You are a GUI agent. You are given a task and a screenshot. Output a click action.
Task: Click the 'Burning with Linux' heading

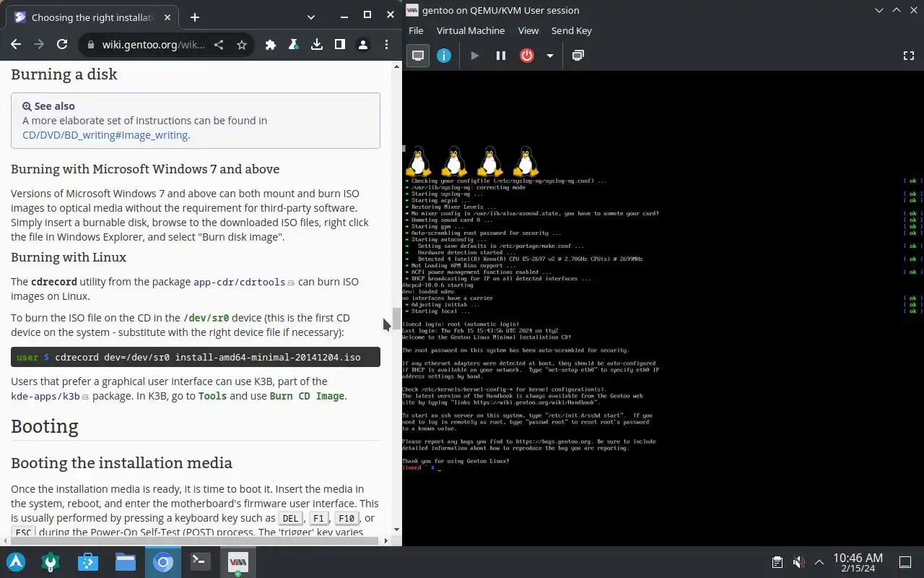[x=69, y=257]
